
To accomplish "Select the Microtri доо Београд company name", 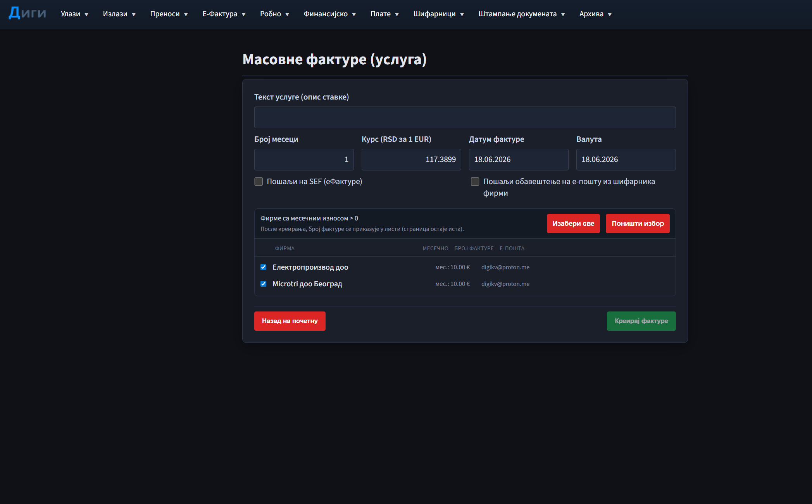I will [x=307, y=284].
